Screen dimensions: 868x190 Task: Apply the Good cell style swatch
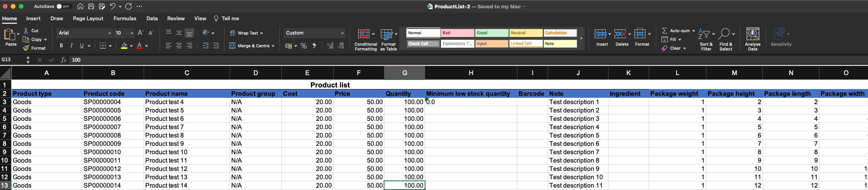coord(492,33)
